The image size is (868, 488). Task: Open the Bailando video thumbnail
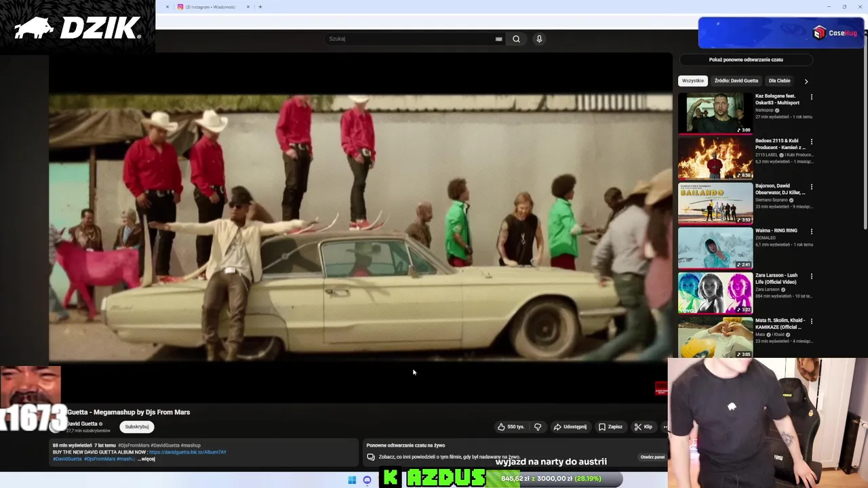click(x=715, y=203)
